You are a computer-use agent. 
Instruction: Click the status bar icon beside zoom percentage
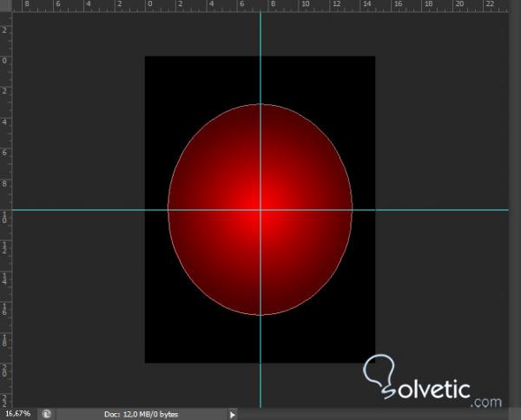tap(47, 414)
